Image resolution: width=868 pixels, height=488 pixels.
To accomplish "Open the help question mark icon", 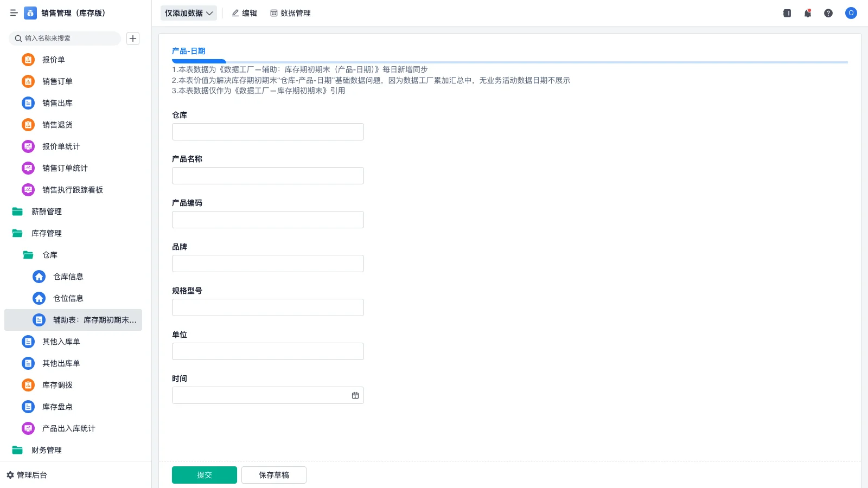I will click(x=828, y=13).
